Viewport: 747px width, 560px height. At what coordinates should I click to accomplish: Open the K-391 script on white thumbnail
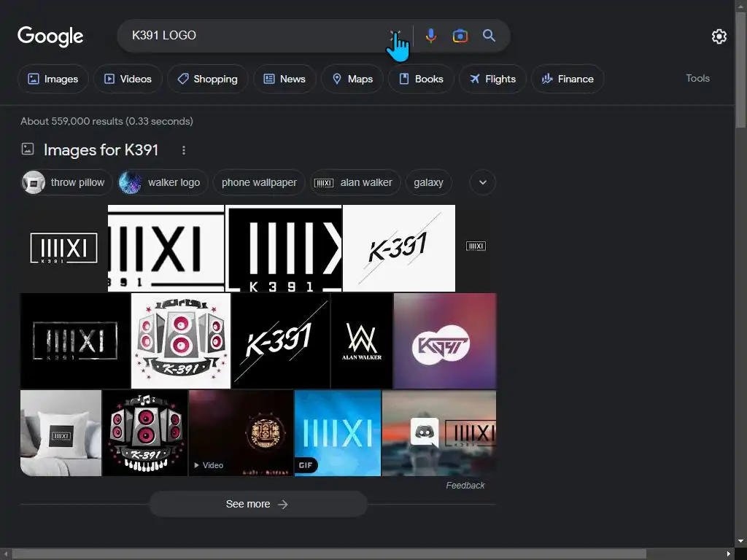pyautogui.click(x=399, y=248)
